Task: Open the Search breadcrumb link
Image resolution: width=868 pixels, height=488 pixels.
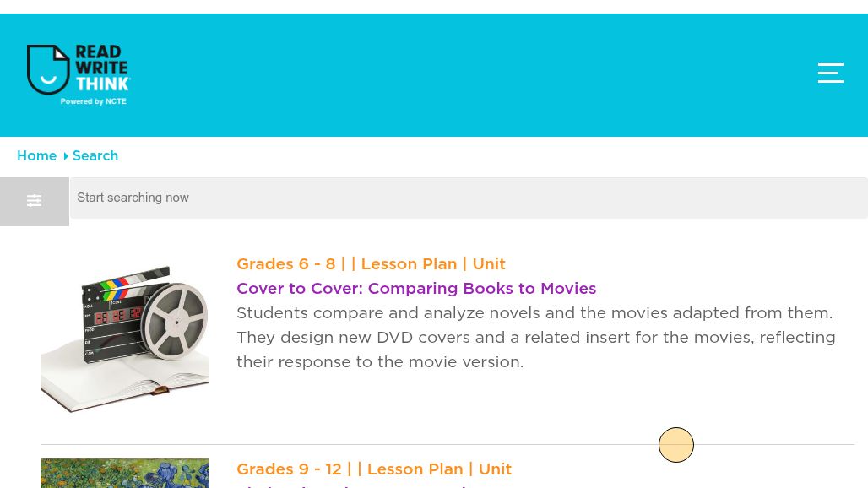Action: click(95, 155)
